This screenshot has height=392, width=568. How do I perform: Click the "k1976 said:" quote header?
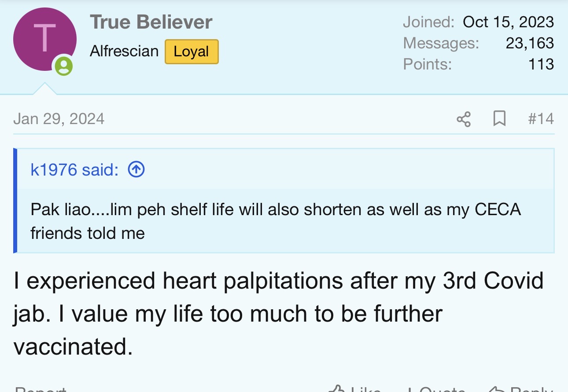pyautogui.click(x=74, y=169)
